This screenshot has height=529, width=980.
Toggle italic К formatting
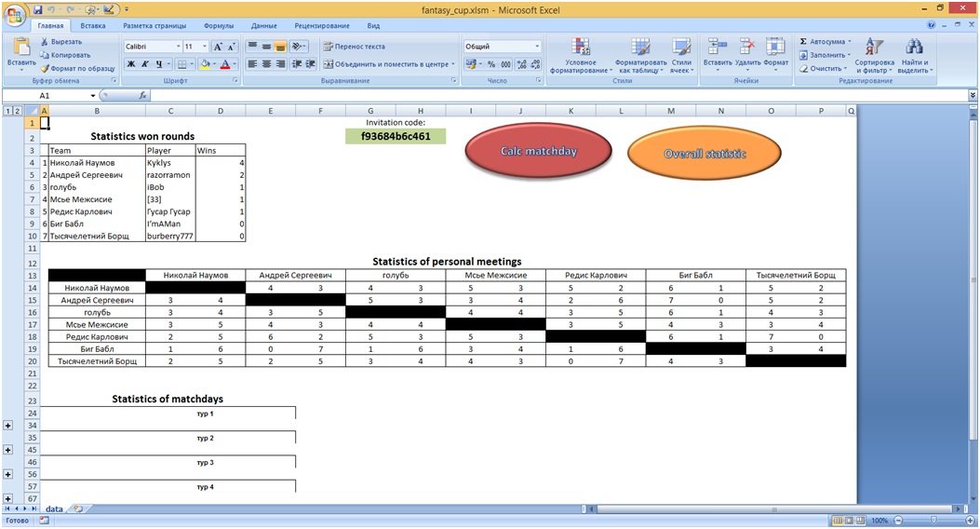145,63
